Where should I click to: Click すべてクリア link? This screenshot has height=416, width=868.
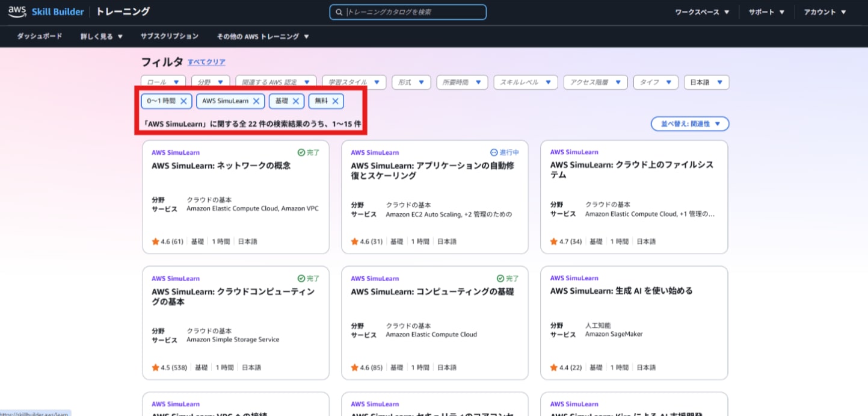pyautogui.click(x=206, y=62)
